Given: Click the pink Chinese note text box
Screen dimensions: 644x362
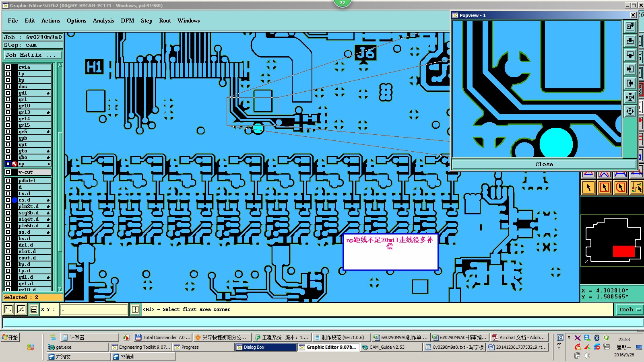Looking at the screenshot, I should [390, 252].
